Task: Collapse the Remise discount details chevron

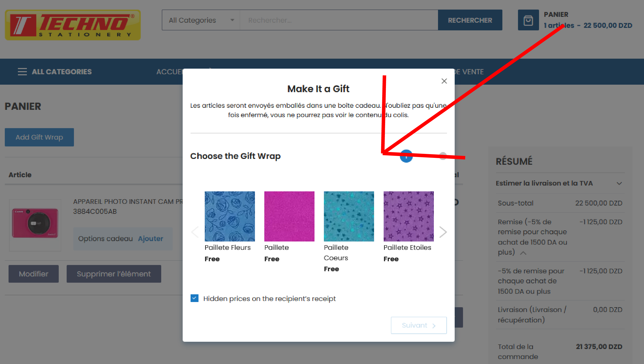Action: (x=523, y=253)
